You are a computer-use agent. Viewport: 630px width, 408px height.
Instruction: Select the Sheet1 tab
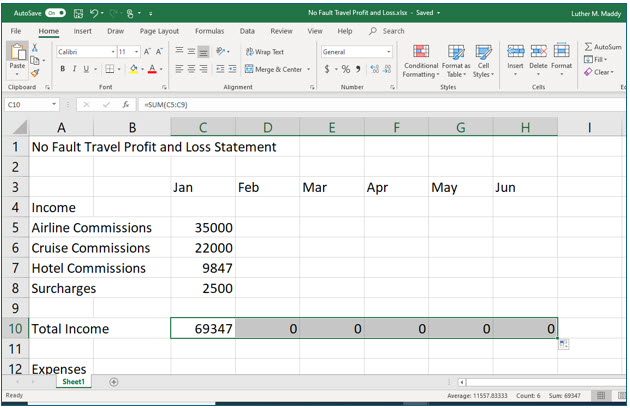pos(74,382)
